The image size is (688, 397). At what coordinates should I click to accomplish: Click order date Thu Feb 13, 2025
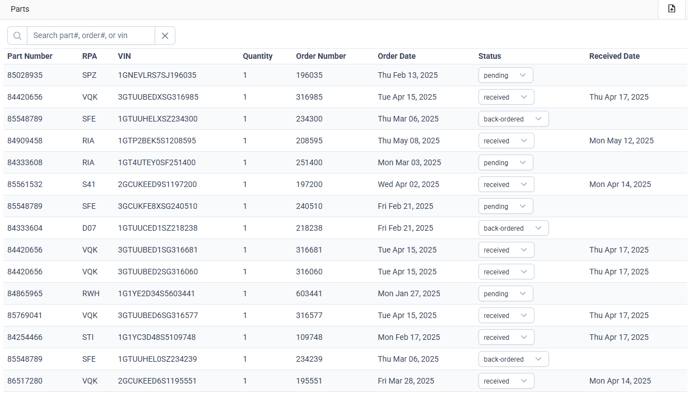click(408, 75)
